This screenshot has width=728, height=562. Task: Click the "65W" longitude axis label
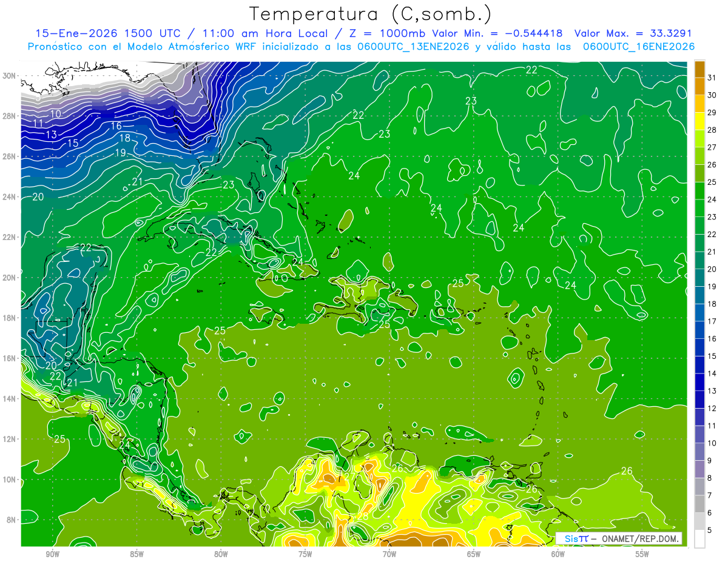click(474, 555)
